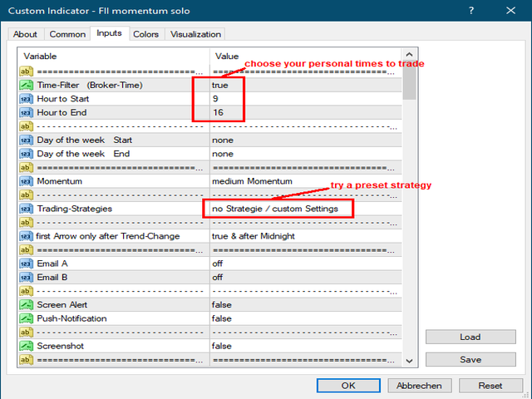Click the Momentum row type icon
This screenshot has width=532, height=399.
point(26,180)
